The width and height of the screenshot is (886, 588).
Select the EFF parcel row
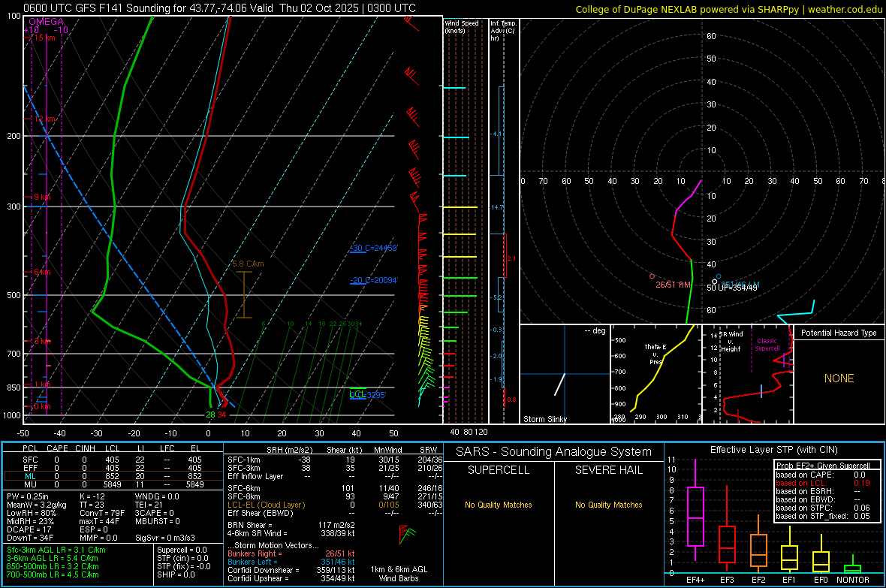tap(113, 468)
